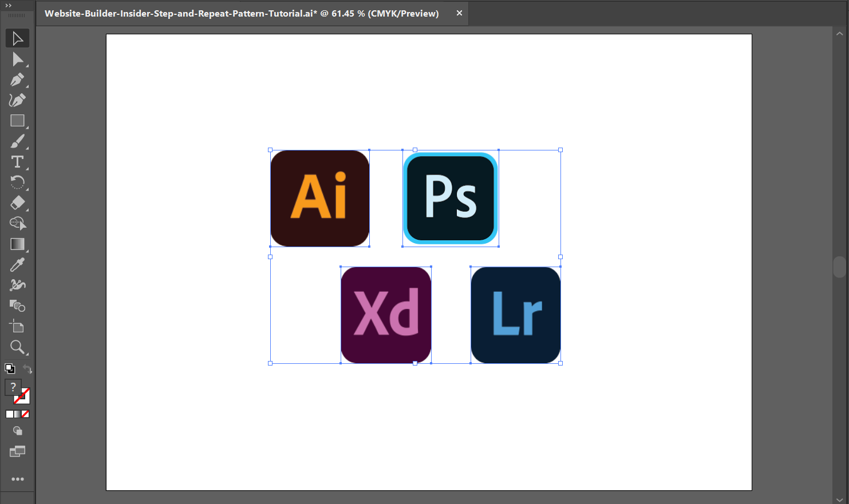Select the Direct Selection tool
The height and width of the screenshot is (504, 849).
[17, 59]
